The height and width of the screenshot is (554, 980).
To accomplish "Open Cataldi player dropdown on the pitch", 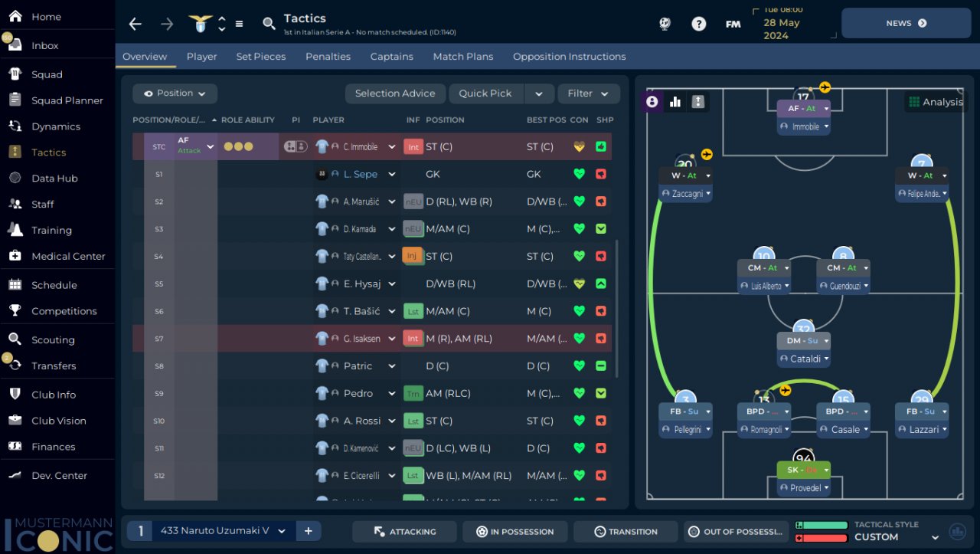I will tap(803, 359).
